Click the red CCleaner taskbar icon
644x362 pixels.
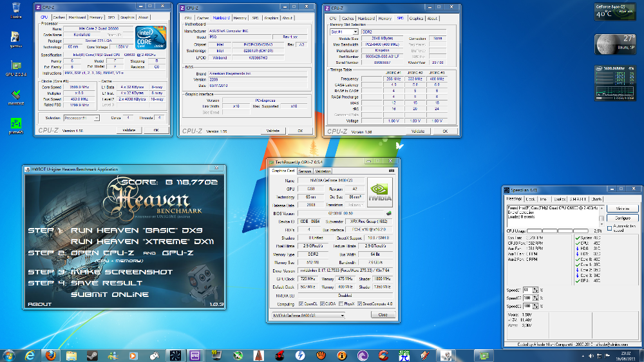pos(383,356)
